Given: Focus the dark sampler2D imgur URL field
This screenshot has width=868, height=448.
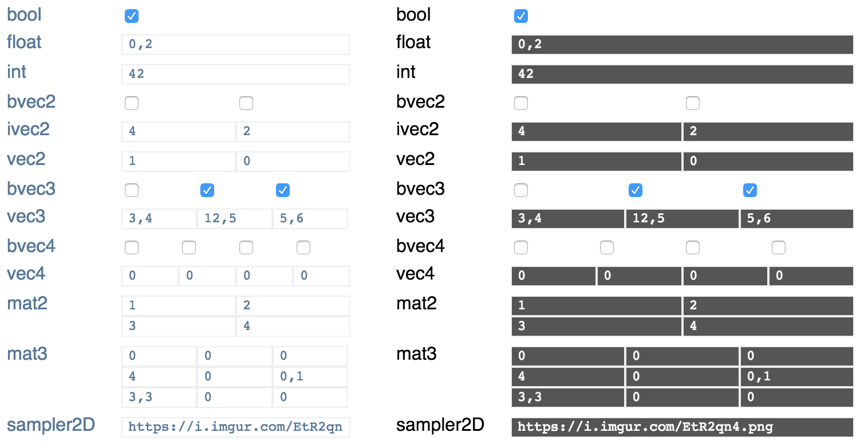Looking at the screenshot, I should point(682,427).
